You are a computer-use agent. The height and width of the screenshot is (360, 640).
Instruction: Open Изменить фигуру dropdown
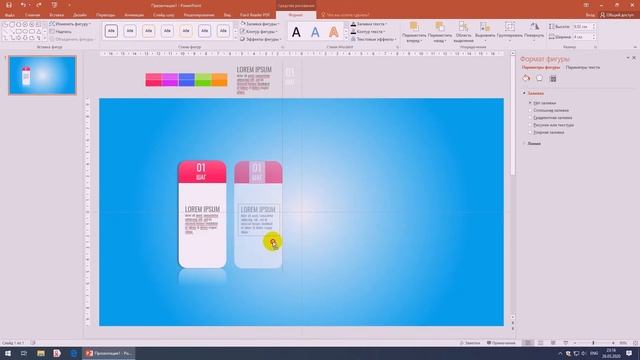[x=70, y=24]
